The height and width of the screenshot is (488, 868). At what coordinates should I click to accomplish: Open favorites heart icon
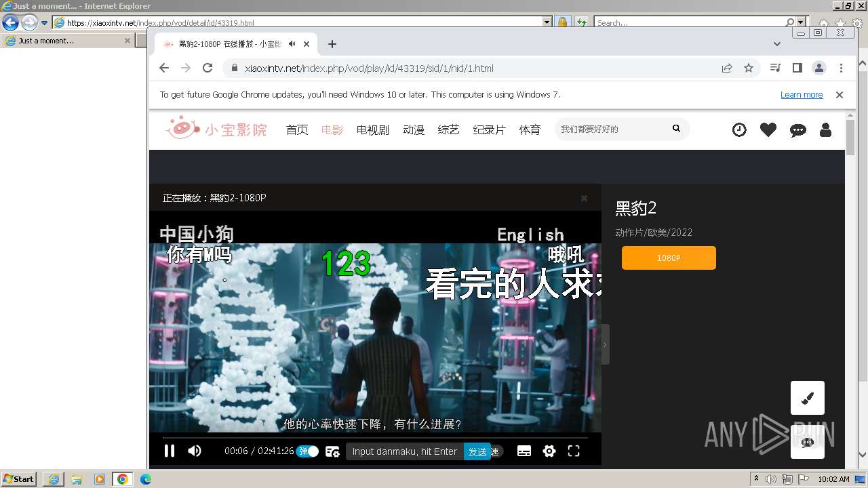coord(768,129)
